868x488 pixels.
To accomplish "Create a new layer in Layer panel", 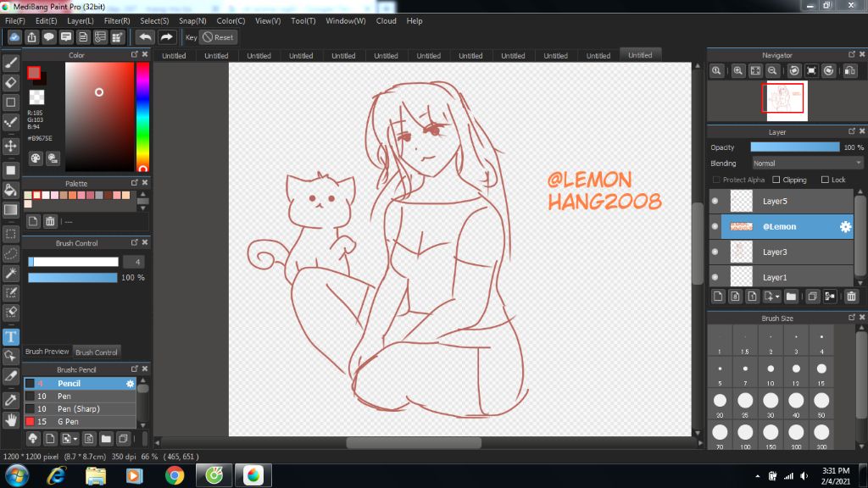I will (x=718, y=297).
